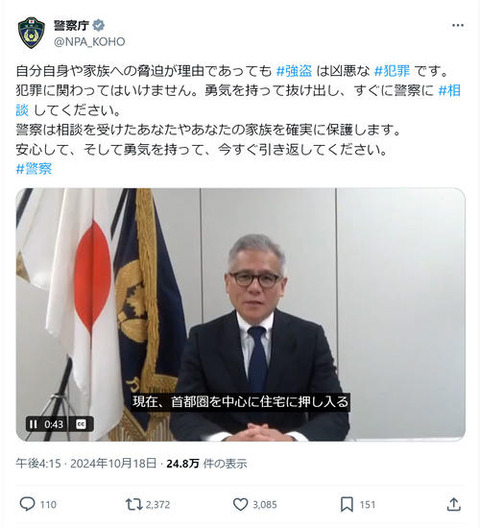The width and height of the screenshot is (480, 528).
Task: Open the #犯罪 hashtag
Action: click(x=392, y=71)
